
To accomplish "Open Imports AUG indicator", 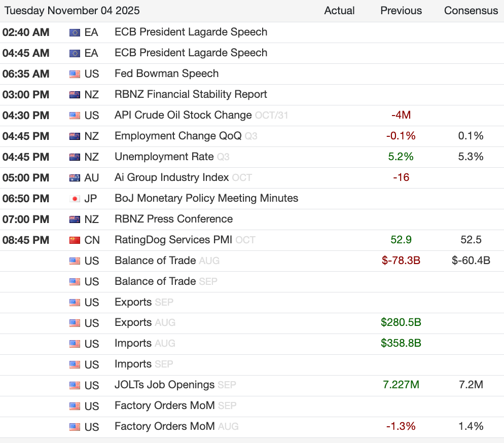I will coord(133,343).
